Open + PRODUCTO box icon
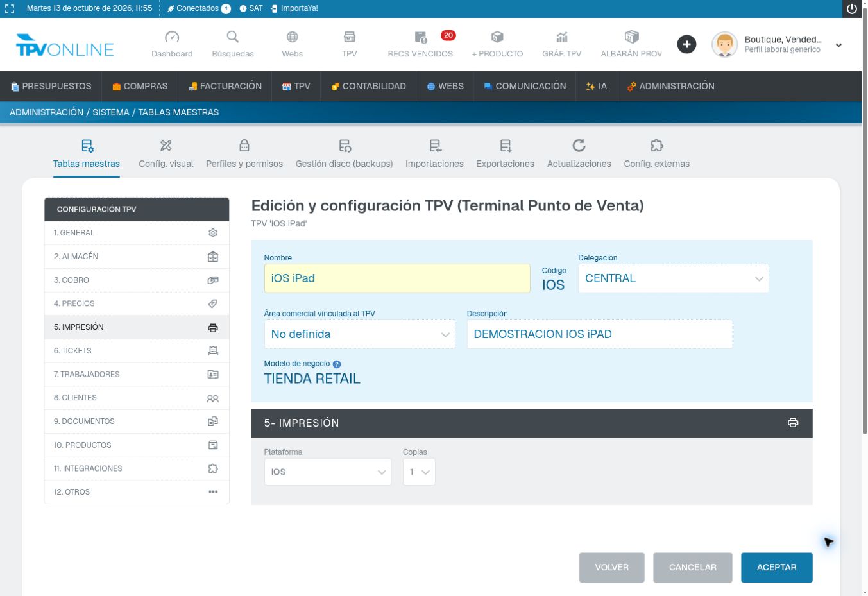The width and height of the screenshot is (868, 596). (497, 37)
